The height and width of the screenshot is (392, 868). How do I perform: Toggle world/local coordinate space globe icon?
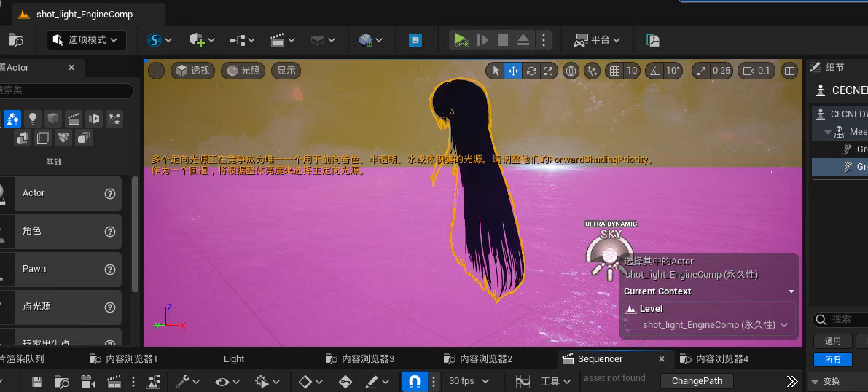[571, 71]
